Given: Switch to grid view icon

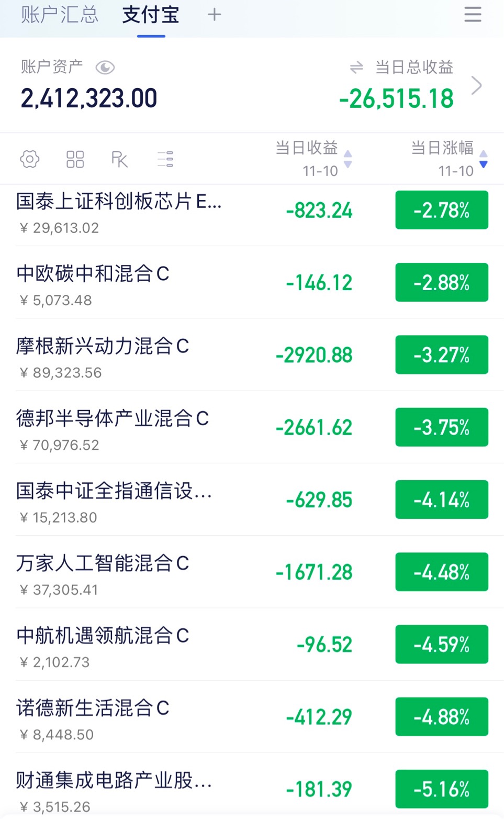Looking at the screenshot, I should pyautogui.click(x=75, y=159).
